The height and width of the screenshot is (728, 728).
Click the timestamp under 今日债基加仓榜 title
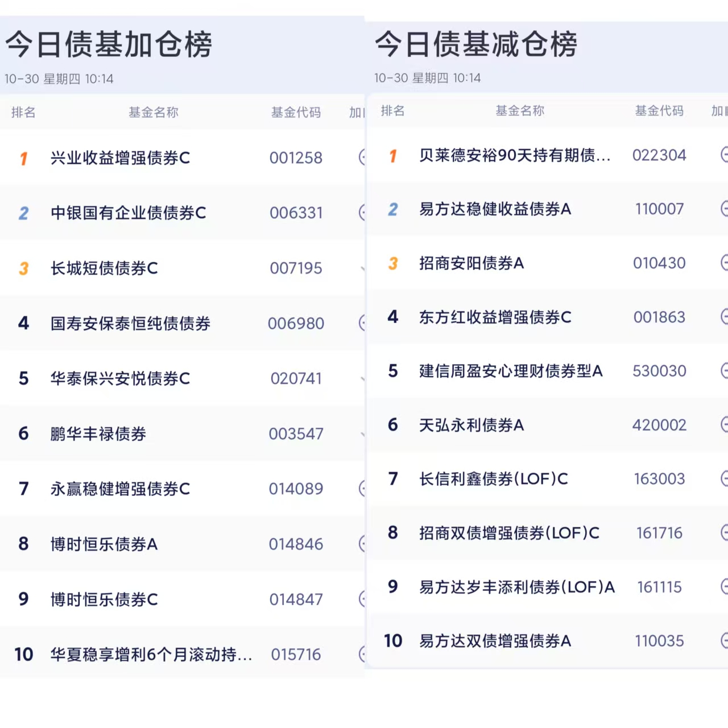(59, 79)
